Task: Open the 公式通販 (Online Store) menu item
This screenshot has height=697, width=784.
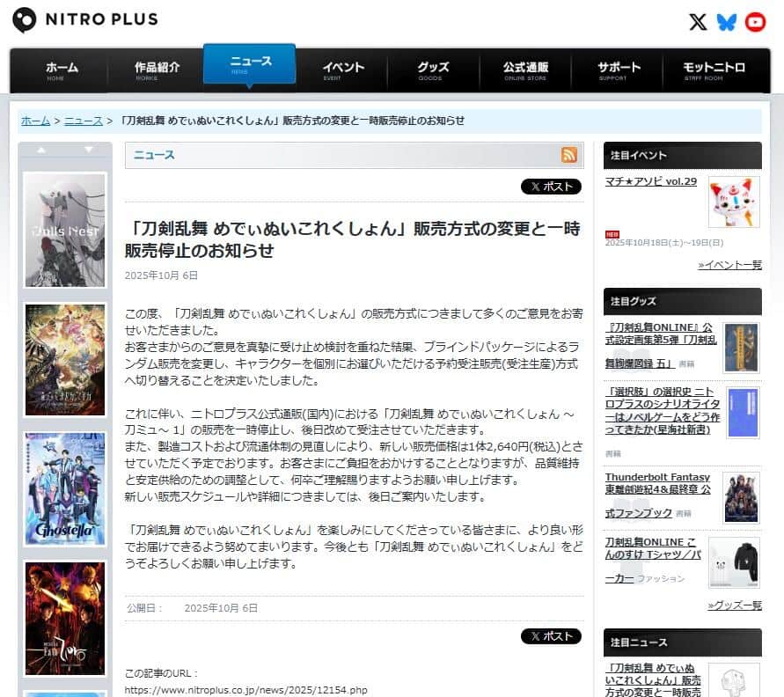Action: 525,67
